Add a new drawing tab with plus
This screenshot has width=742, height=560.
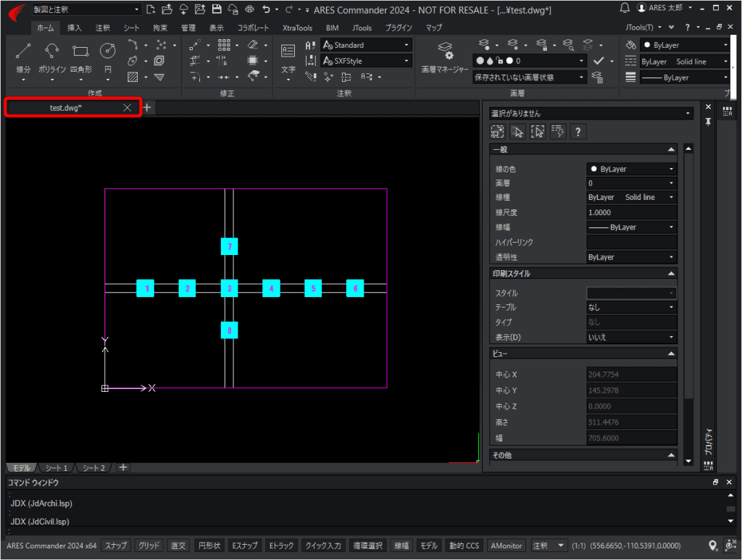147,108
